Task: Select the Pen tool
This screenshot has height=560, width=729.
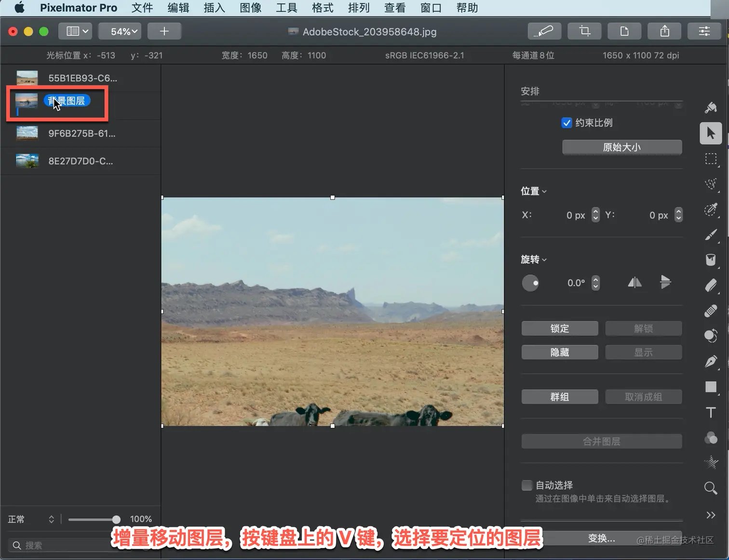Action: (711, 362)
